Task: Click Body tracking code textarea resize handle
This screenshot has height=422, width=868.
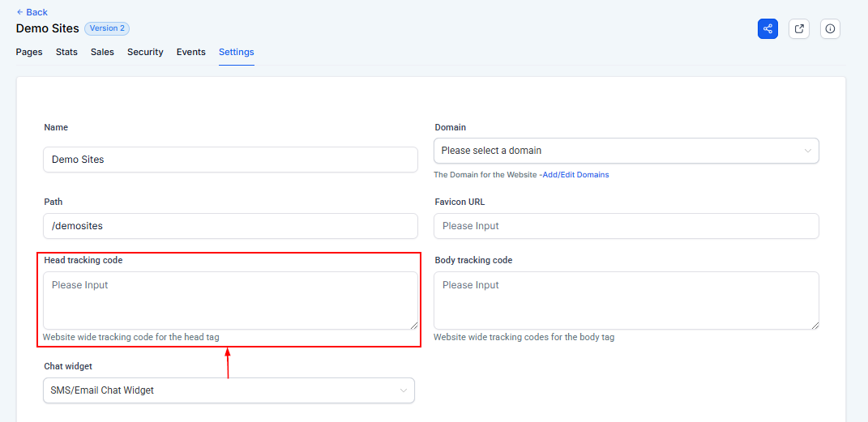Action: pyautogui.click(x=815, y=325)
